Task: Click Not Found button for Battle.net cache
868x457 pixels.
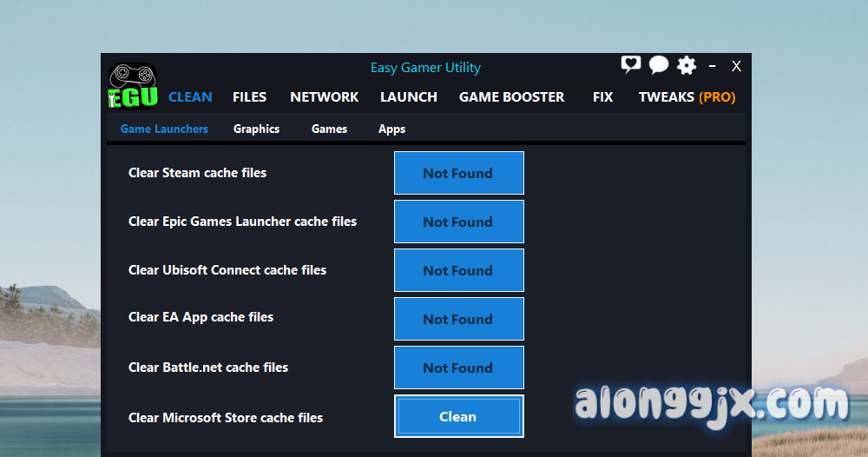Action: [x=458, y=368]
